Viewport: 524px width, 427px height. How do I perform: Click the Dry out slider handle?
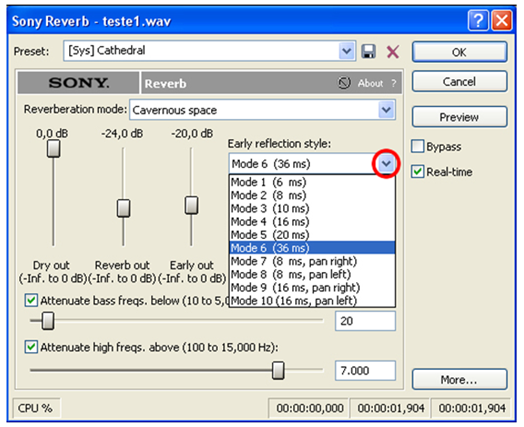[53, 148]
